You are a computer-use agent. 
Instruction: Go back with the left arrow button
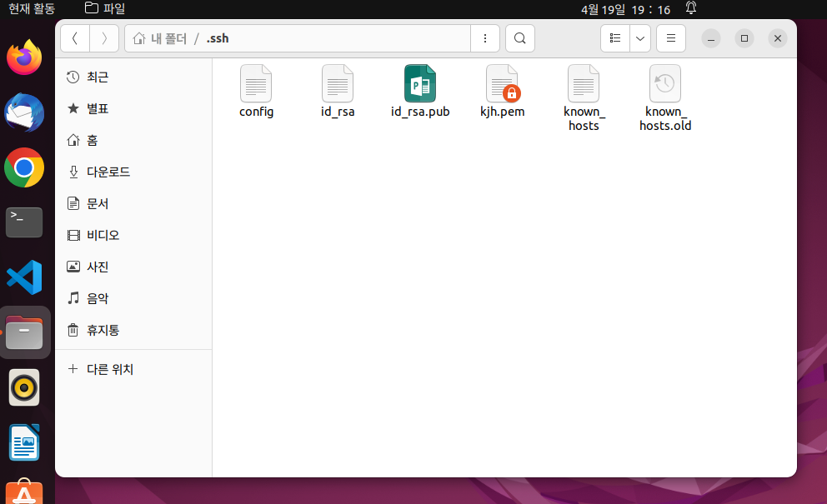(x=75, y=38)
